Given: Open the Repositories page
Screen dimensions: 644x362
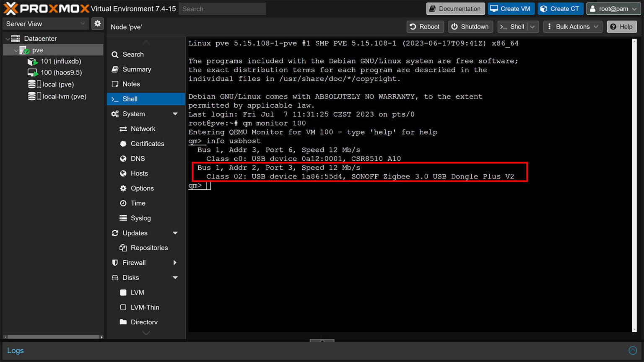Looking at the screenshot, I should [149, 248].
